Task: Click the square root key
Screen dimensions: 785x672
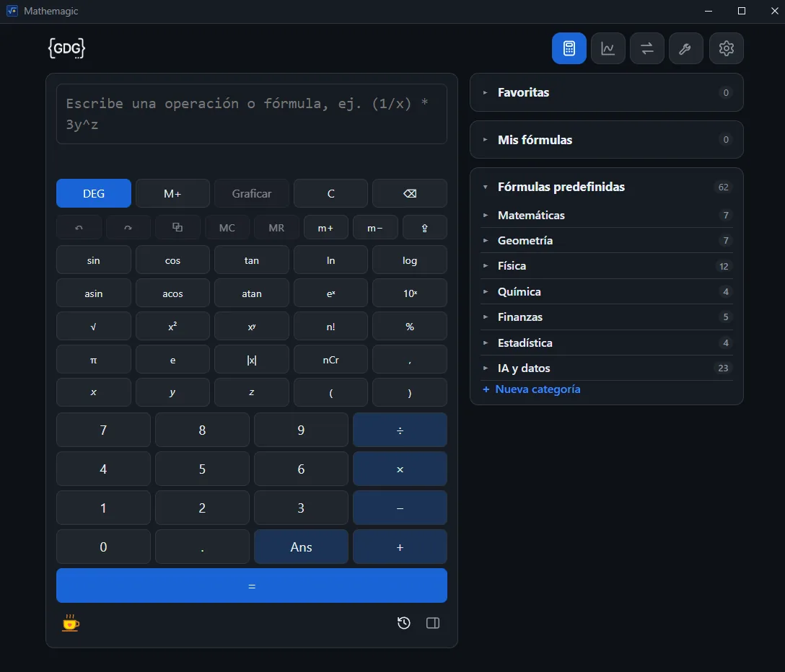Action: (94, 326)
